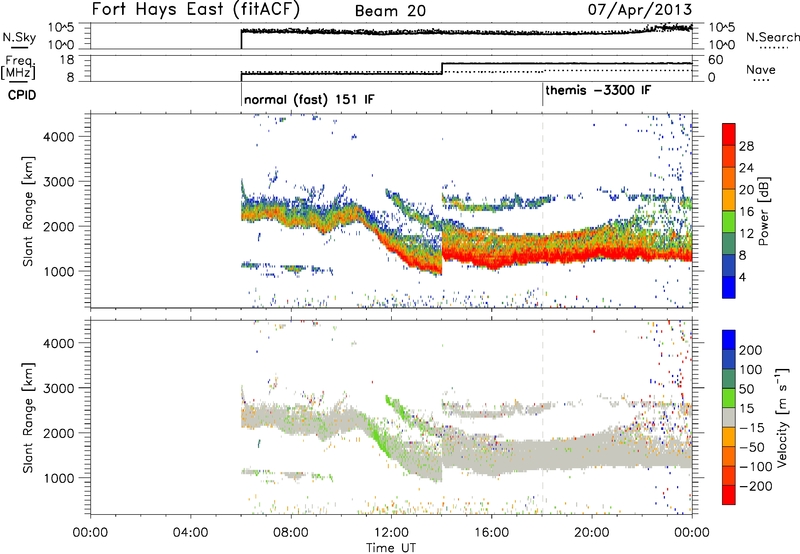Click the '12:00' time axis label
This screenshot has width=800, height=554.
(391, 533)
